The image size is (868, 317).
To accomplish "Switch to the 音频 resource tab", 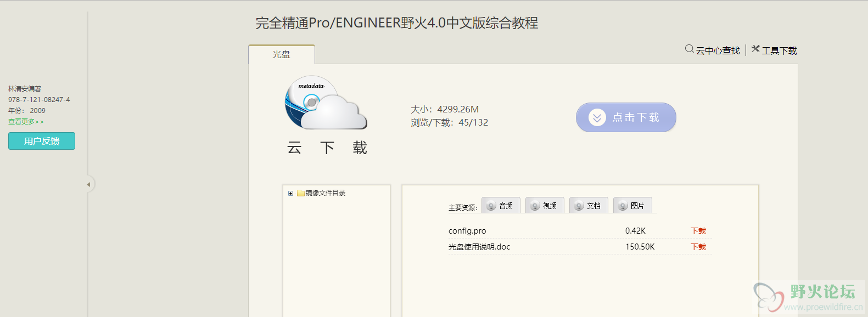I will 501,205.
